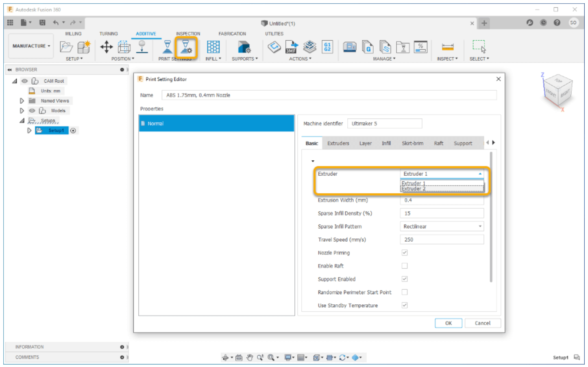The height and width of the screenshot is (367, 588).
Task: Click the Export 3MF icon
Action: point(292,47)
